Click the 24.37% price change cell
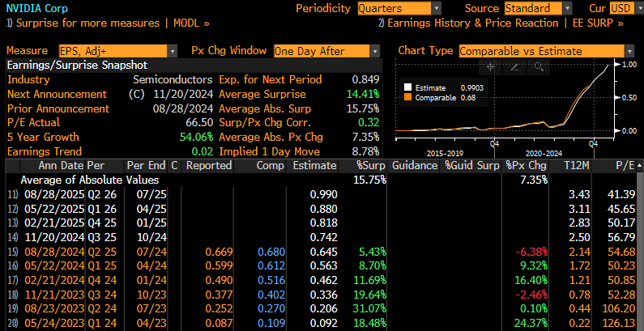644x331 pixels. pyautogui.click(x=530, y=323)
